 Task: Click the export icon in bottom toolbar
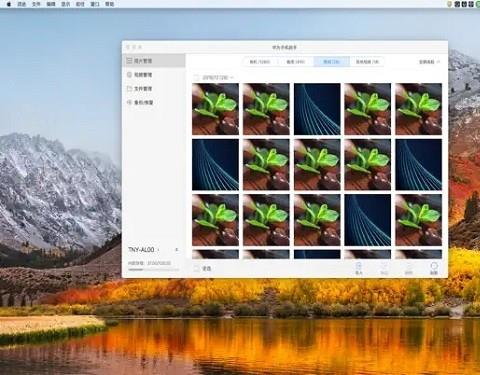click(384, 268)
